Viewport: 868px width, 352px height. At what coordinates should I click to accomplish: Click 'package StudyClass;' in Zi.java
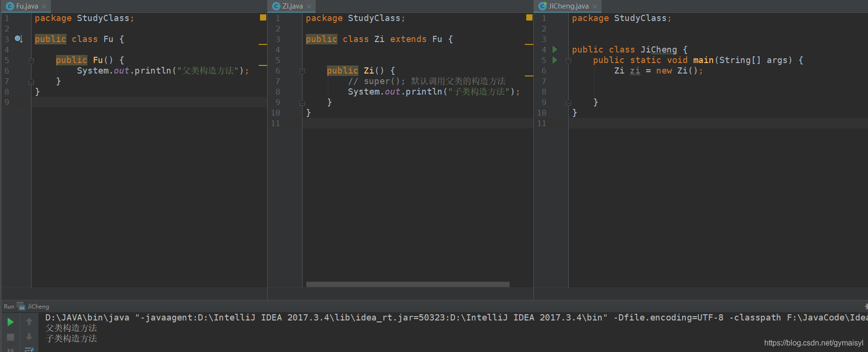point(356,18)
